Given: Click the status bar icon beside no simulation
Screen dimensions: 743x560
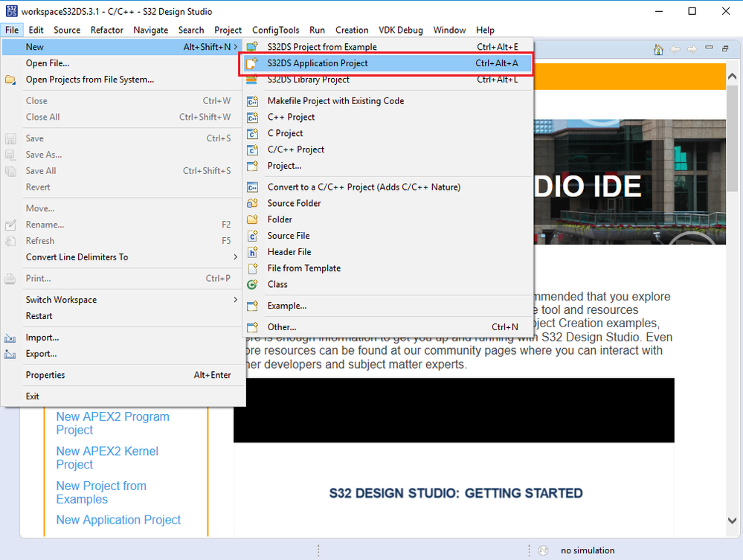Looking at the screenshot, I should click(544, 550).
